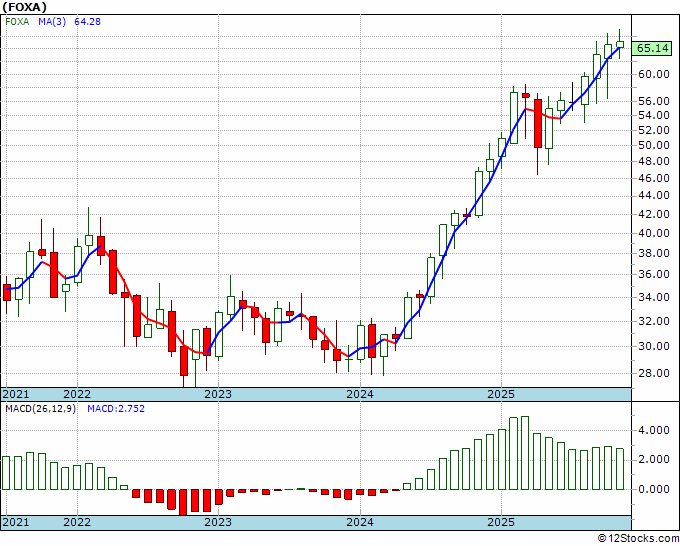Click the 0.000 MACD axis label
This screenshot has height=546, width=680.
pos(654,489)
